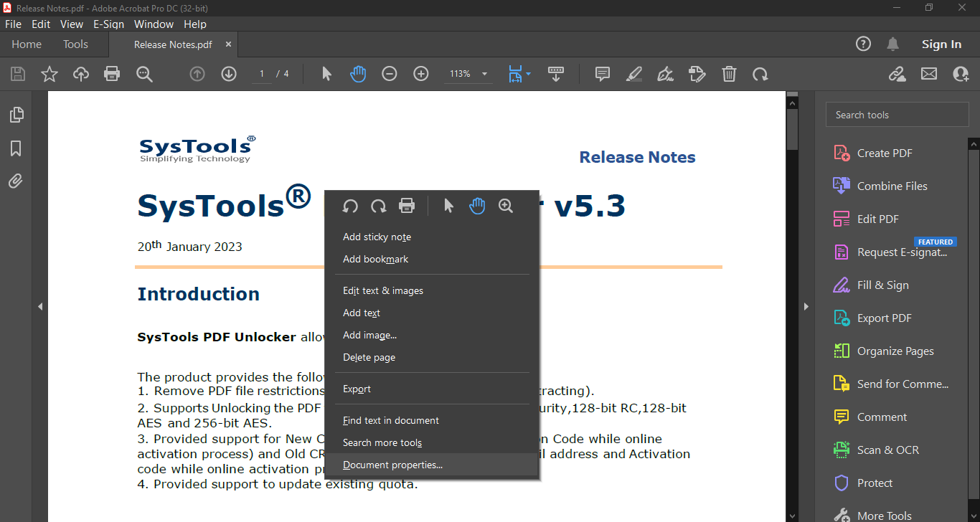Click the Find text magnifier in the toolbar
Viewport: 980px width, 522px height.
(144, 74)
